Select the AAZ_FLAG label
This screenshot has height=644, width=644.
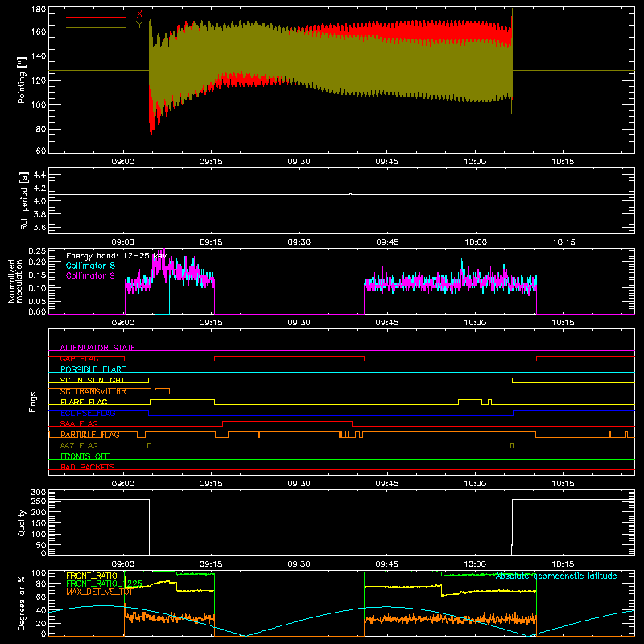point(79,445)
